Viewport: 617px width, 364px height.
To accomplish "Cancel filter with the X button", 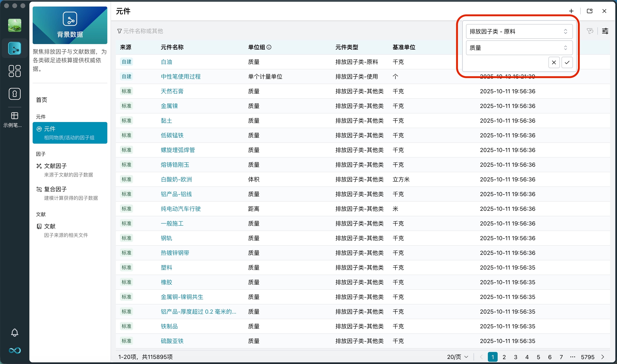I will (x=554, y=62).
